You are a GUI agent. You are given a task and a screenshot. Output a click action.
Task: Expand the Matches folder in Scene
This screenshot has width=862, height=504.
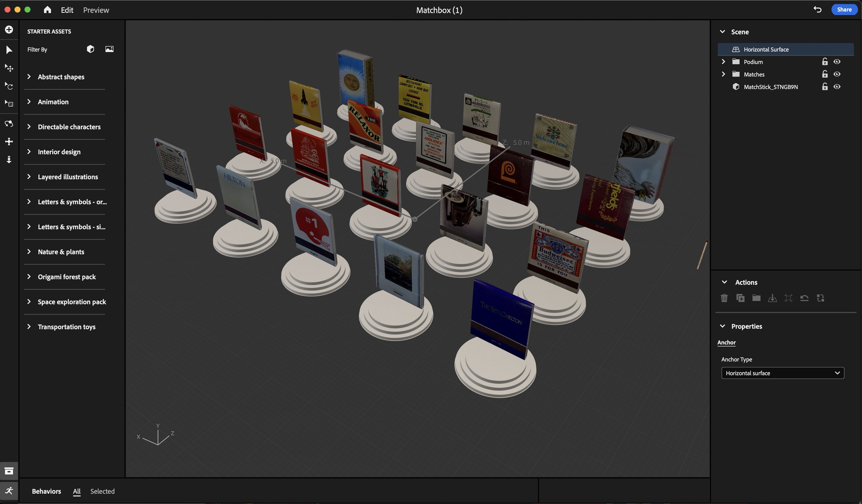click(723, 74)
